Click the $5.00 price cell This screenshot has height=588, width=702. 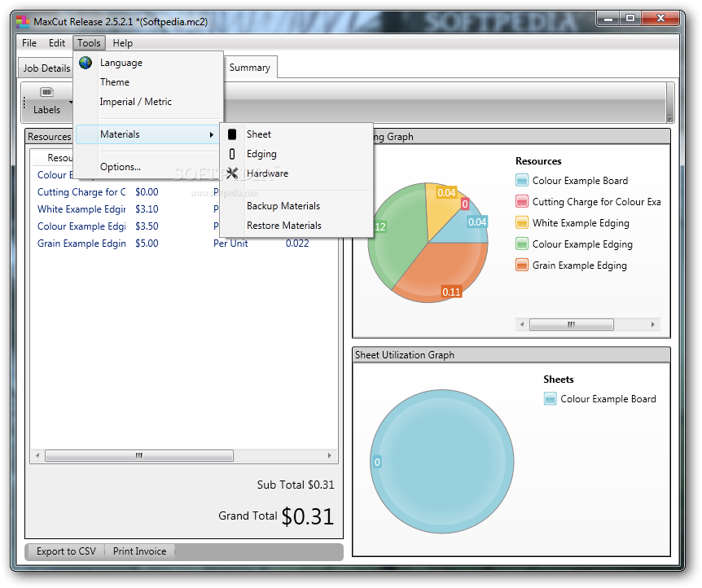pyautogui.click(x=147, y=244)
